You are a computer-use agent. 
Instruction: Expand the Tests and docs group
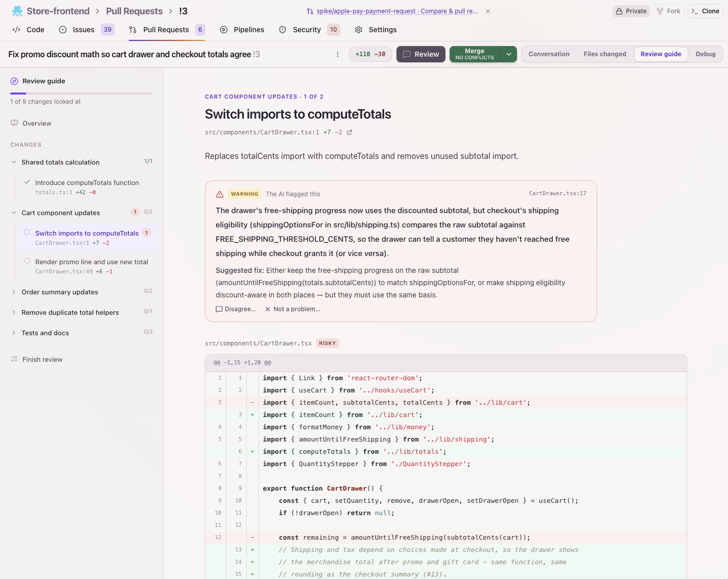click(14, 333)
